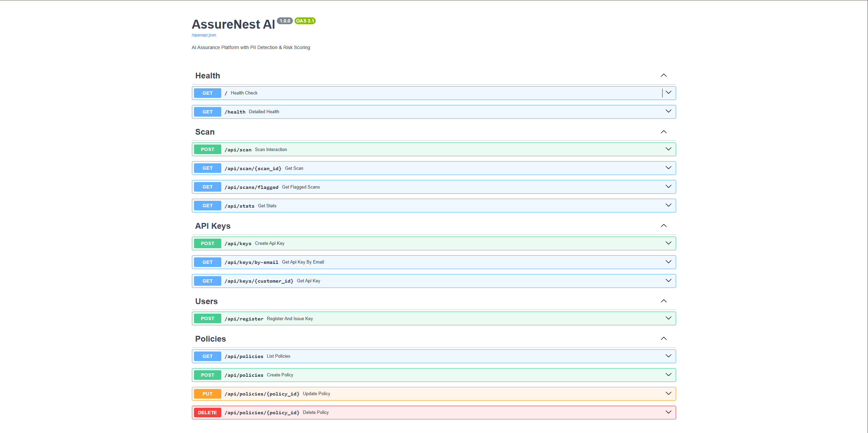Viewport: 868px width, 433px height.
Task: Expand the POST /api/scan row arrow
Action: (x=668, y=149)
